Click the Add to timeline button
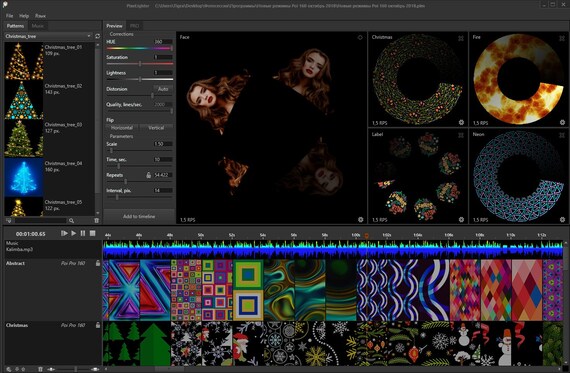The width and height of the screenshot is (570, 373). (139, 216)
